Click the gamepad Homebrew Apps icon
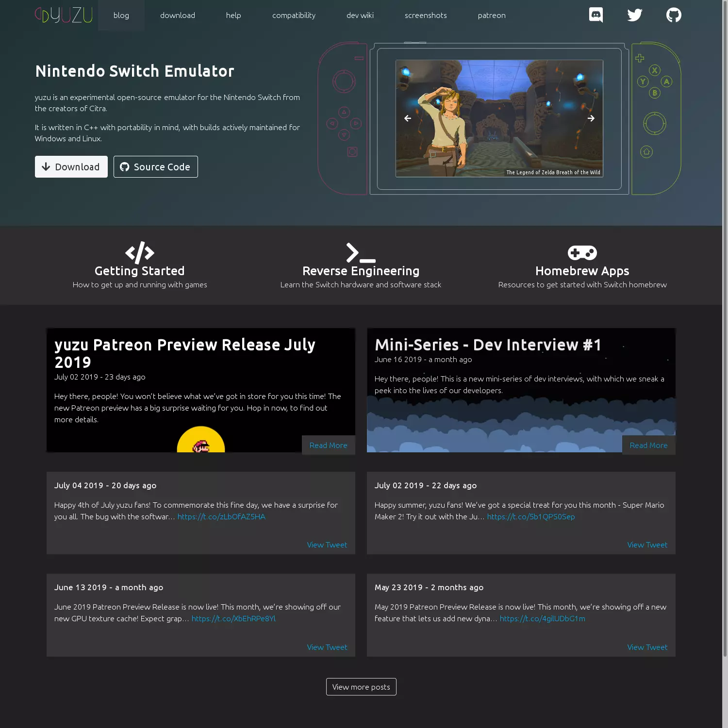This screenshot has height=728, width=728. pyautogui.click(x=582, y=253)
